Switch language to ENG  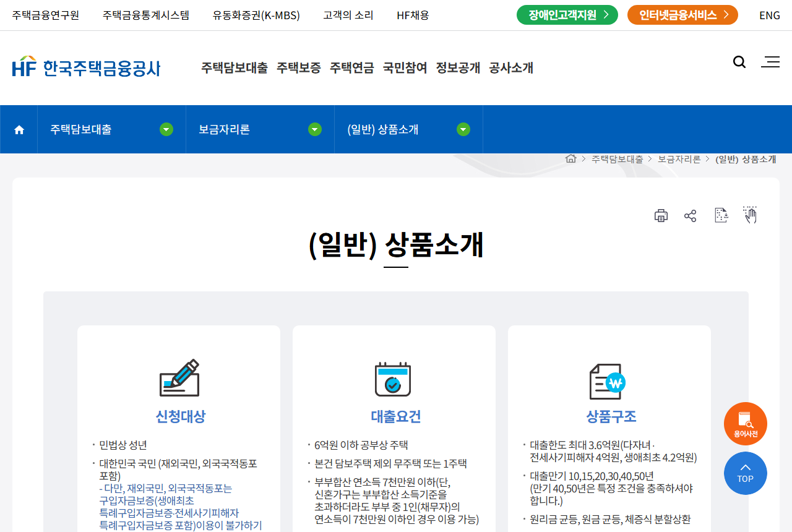click(x=770, y=15)
